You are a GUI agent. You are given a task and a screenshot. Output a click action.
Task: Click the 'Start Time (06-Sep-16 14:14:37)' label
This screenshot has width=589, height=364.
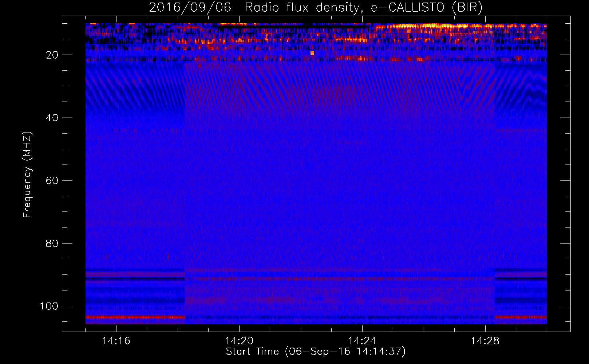pyautogui.click(x=316, y=352)
